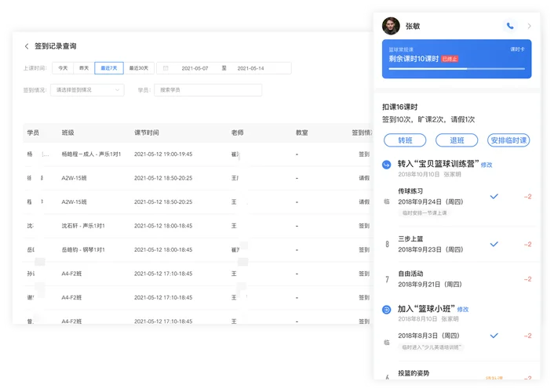Click 修改 next to 篮球小班
554x392 pixels.
(463, 310)
